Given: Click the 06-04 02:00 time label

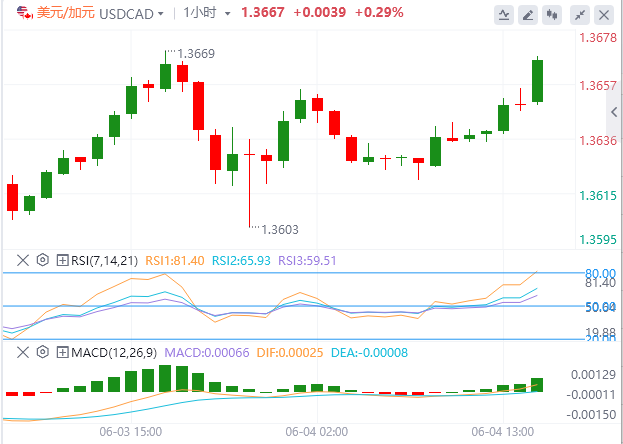Looking at the screenshot, I should pos(317,432).
